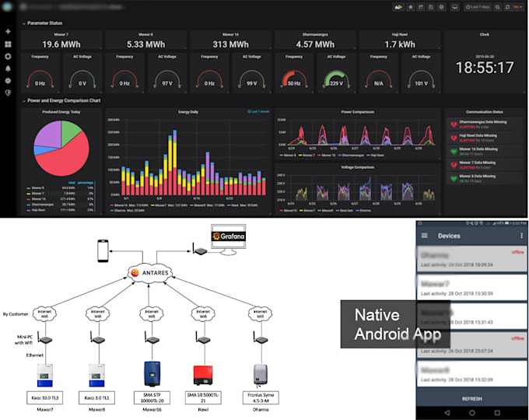Open the Server Admin shield icon
Viewport: 529px width, 420px height.
8,93
